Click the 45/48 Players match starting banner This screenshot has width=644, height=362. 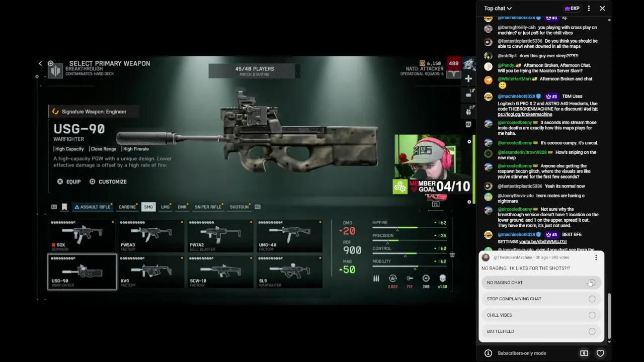[255, 71]
